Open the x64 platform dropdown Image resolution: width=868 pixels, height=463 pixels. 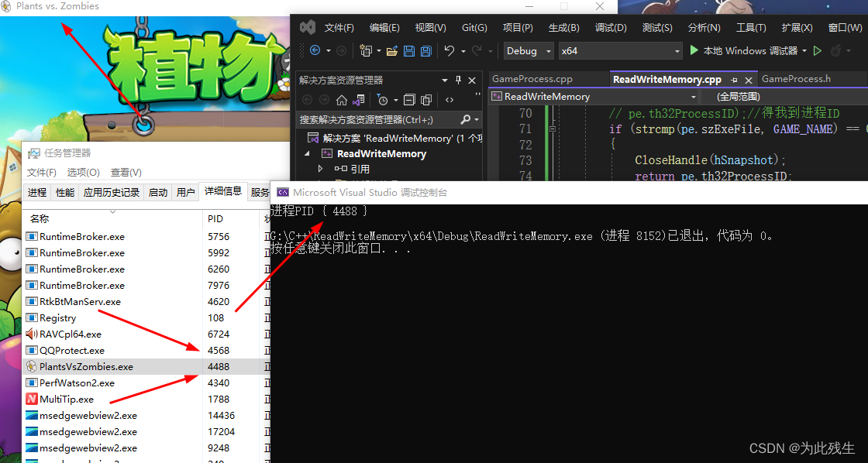coord(620,51)
